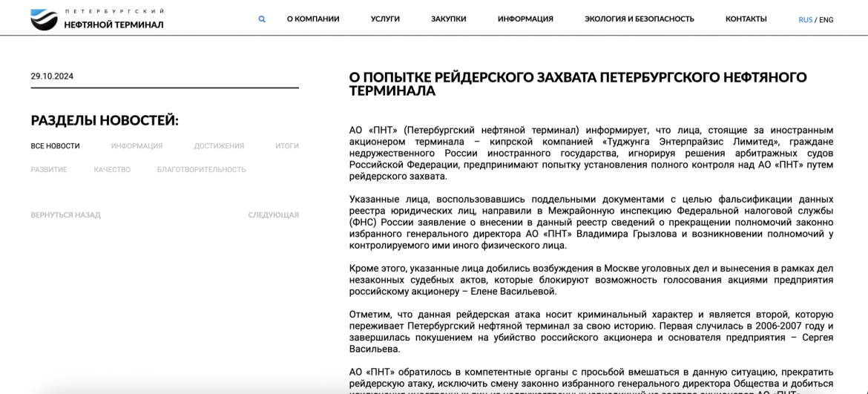This screenshot has width=868, height=394.
Task: Switch language to RUS
Action: [x=805, y=20]
